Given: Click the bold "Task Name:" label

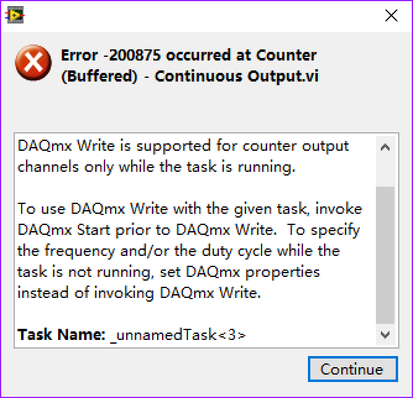Looking at the screenshot, I should (x=61, y=334).
